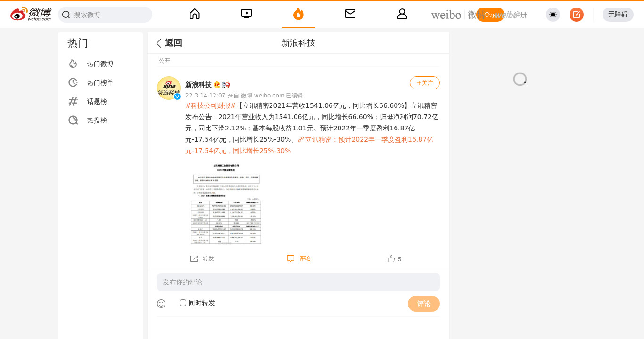Open the video section icon

(x=247, y=14)
